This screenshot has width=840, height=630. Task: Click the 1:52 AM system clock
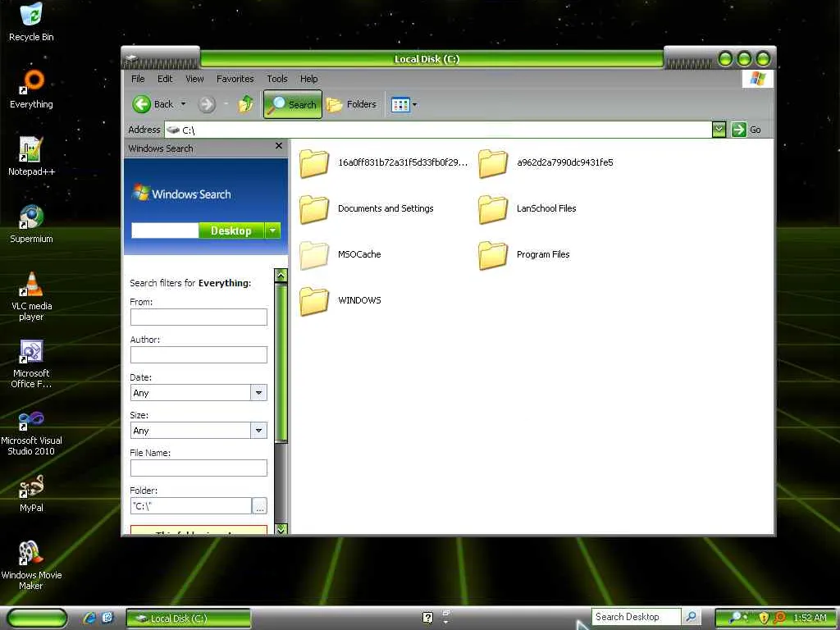pyautogui.click(x=810, y=618)
